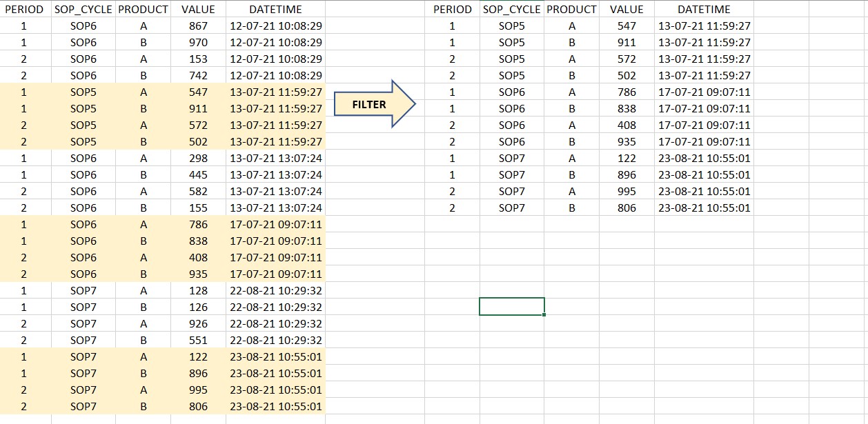Select the cell with value 126
Screen dimensions: 868x424
click(x=198, y=307)
